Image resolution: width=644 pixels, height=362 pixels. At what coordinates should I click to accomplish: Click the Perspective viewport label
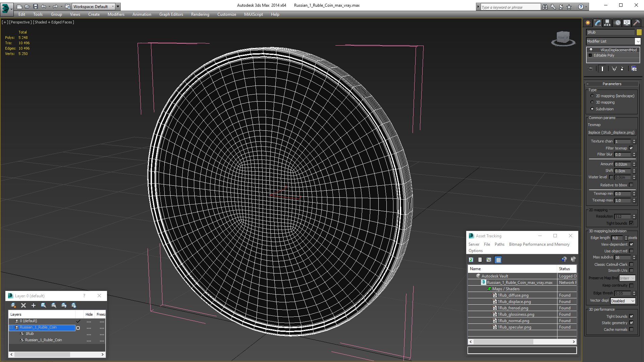click(x=20, y=22)
